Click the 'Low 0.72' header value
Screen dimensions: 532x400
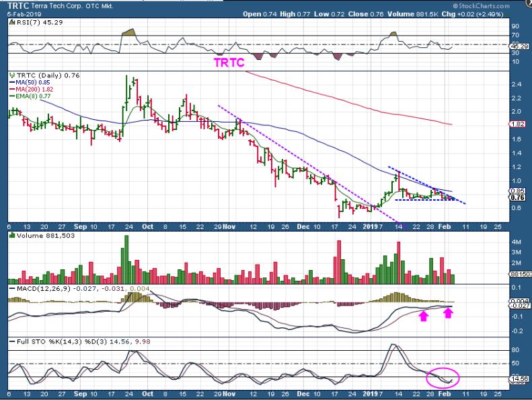pos(329,14)
